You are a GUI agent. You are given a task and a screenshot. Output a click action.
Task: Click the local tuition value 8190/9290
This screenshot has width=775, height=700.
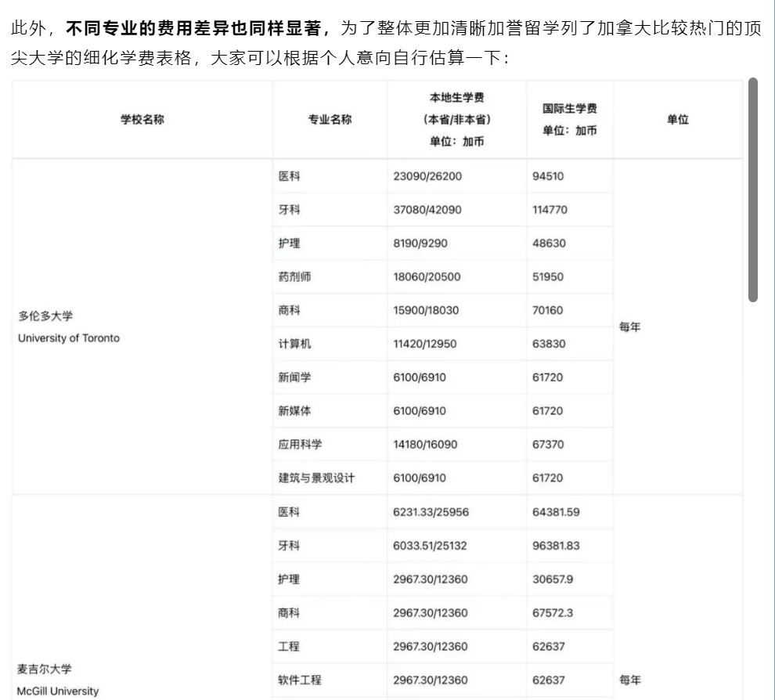(x=420, y=244)
